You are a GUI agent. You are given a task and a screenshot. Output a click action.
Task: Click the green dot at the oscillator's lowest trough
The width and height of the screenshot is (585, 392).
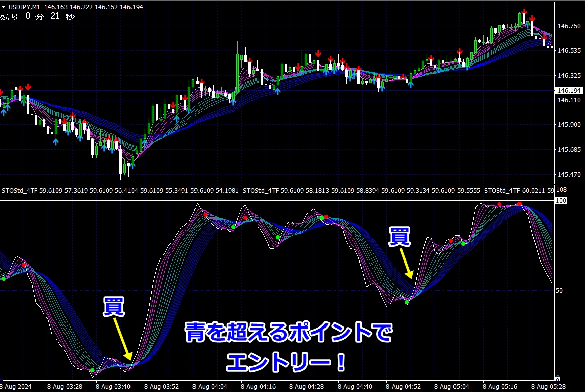92,370
